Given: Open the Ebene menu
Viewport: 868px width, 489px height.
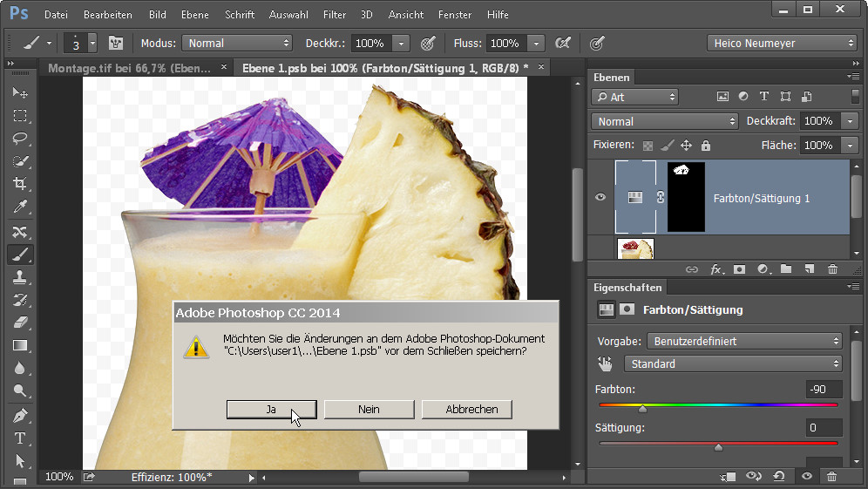Looking at the screenshot, I should 195,15.
